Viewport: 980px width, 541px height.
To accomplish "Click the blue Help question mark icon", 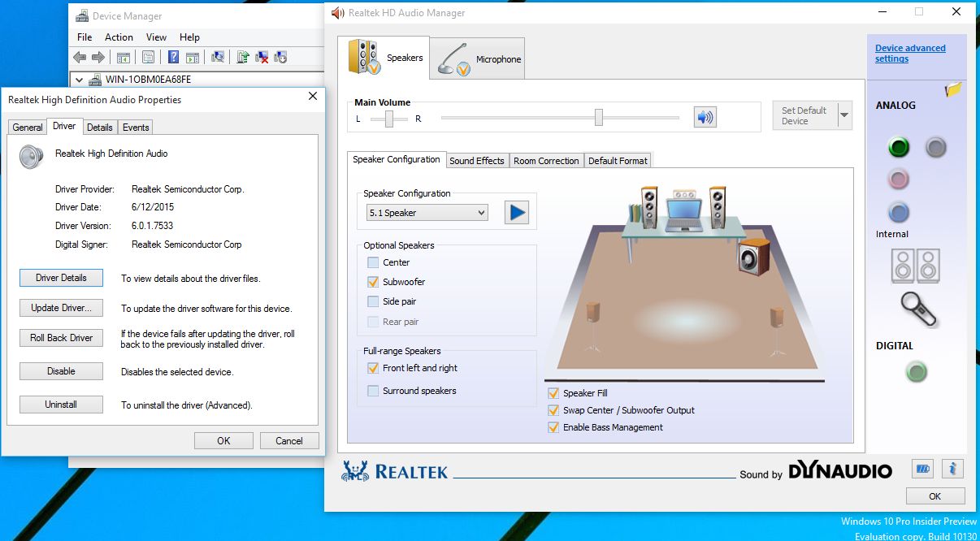I will coord(174,57).
